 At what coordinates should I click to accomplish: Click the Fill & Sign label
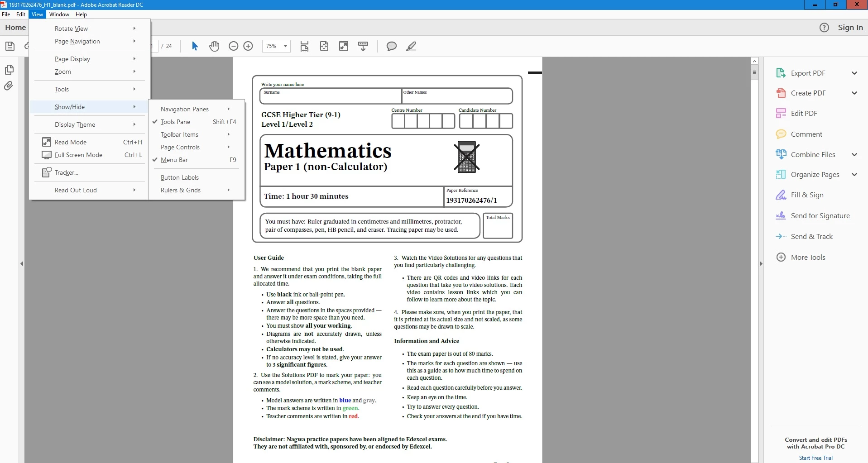click(x=807, y=195)
